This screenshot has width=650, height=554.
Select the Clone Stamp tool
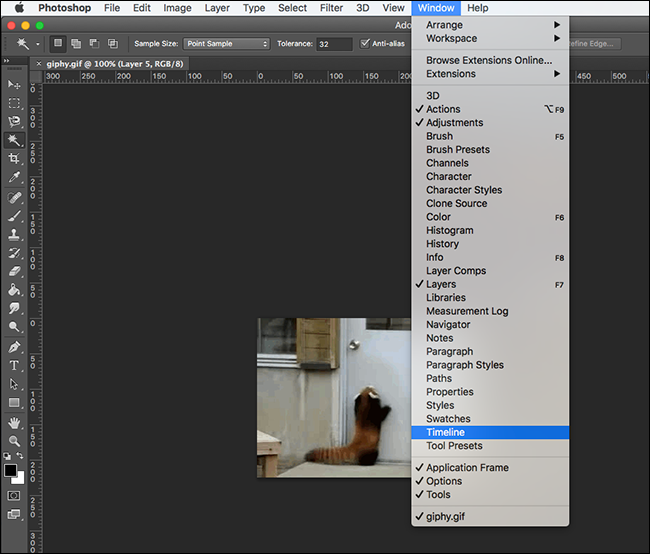(14, 234)
